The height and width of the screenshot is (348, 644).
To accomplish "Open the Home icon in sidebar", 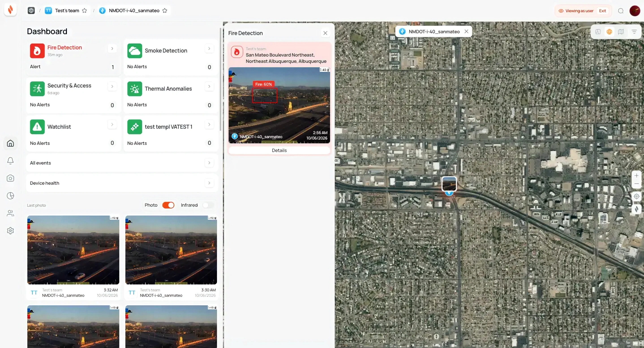I will point(10,143).
